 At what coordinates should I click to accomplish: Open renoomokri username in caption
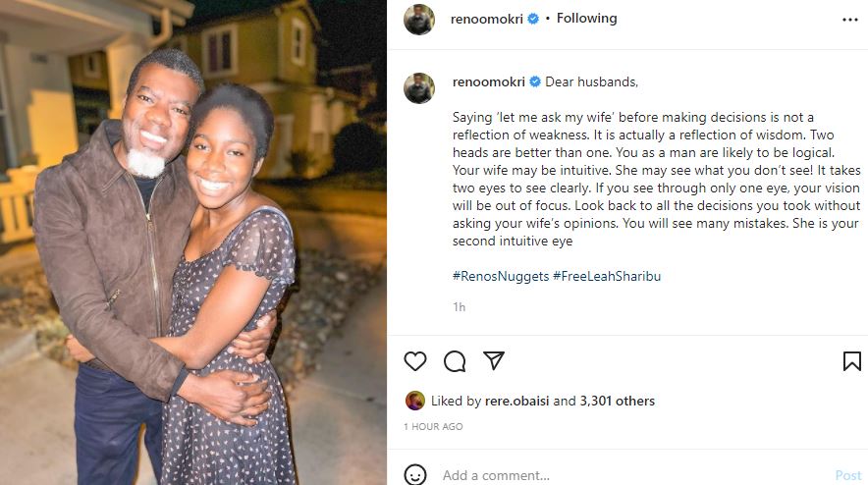pos(487,81)
